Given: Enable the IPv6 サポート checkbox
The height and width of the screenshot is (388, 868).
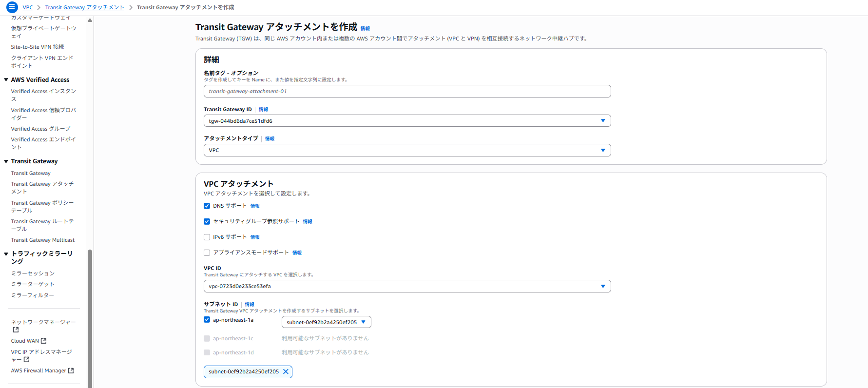Looking at the screenshot, I should coord(207,237).
